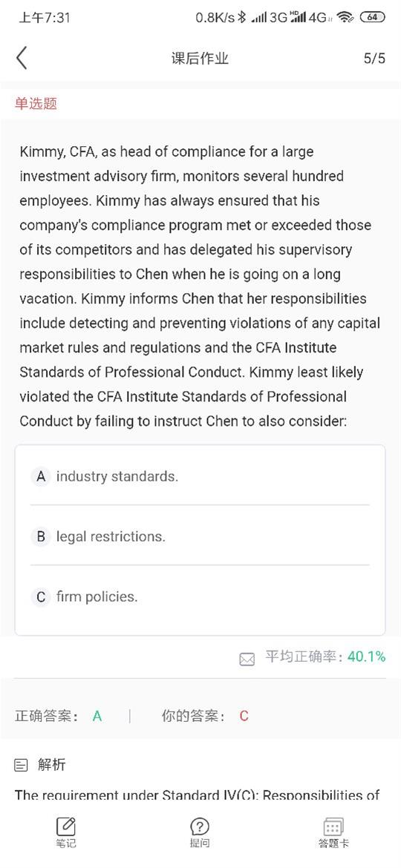The height and width of the screenshot is (868, 401).
Task: Select option C firm policies
Action: pos(200,596)
